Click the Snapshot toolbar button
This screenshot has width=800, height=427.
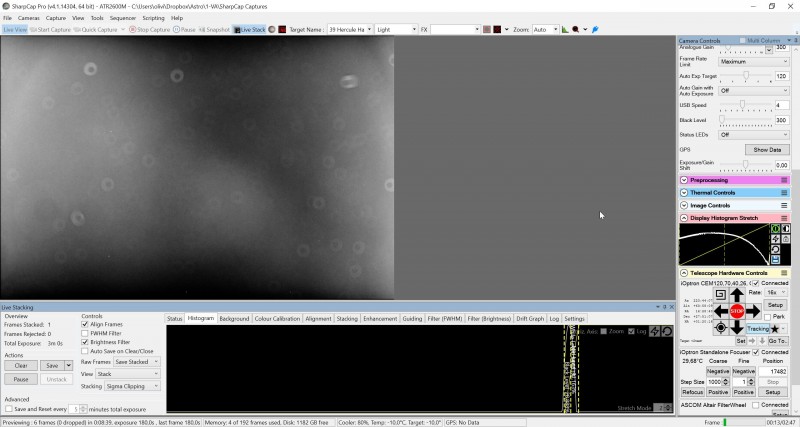coord(214,30)
